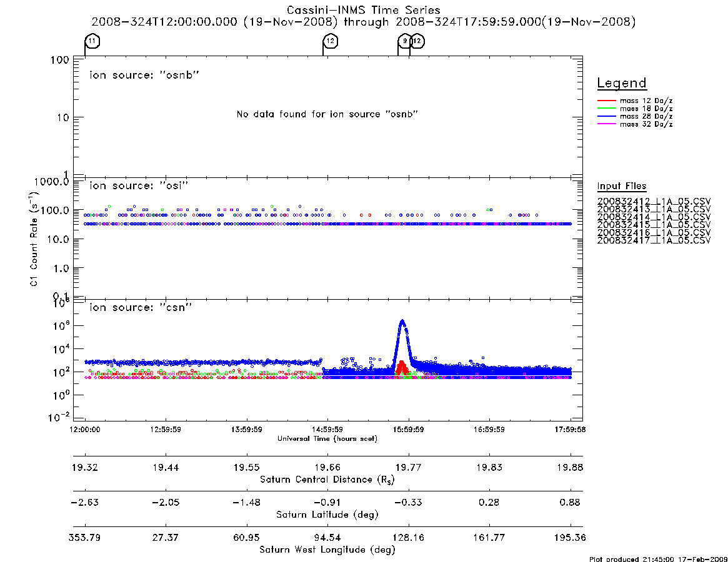
Task: Click the blue mass 28 legend line
Action: point(606,117)
